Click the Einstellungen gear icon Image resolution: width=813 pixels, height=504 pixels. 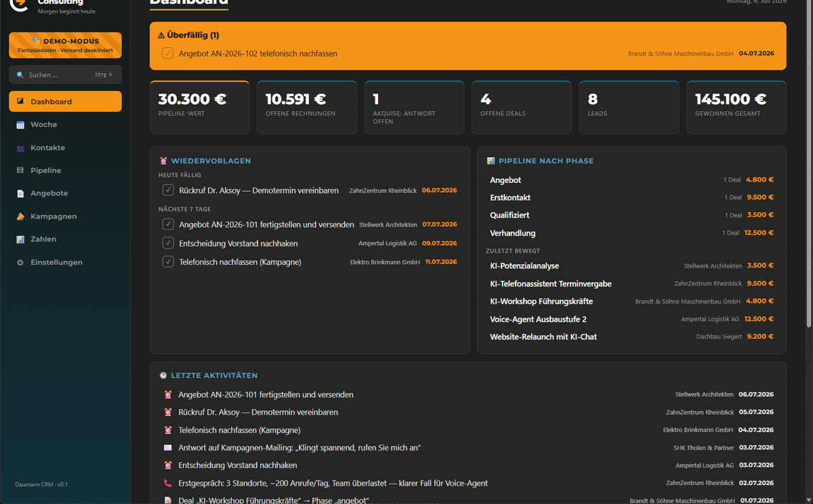[20, 262]
